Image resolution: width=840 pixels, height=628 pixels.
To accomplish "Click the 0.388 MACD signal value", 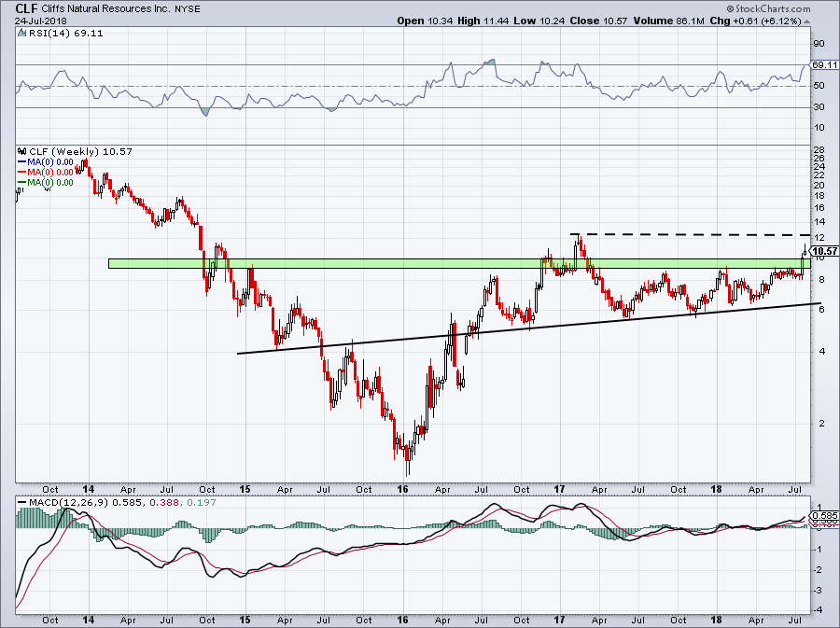I will (x=164, y=503).
